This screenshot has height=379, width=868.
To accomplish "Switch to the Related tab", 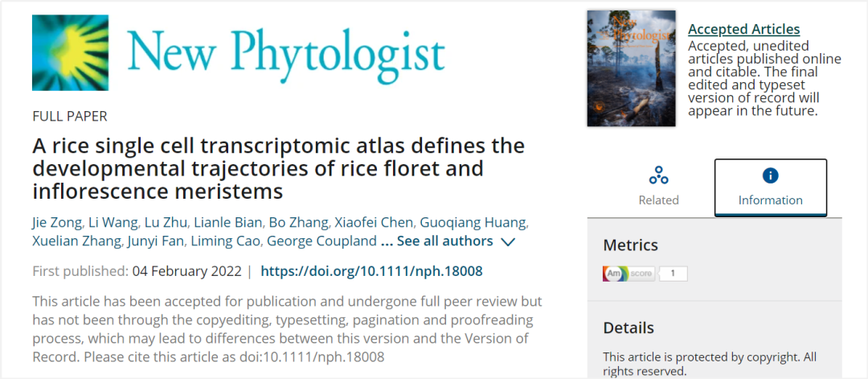I will click(658, 187).
